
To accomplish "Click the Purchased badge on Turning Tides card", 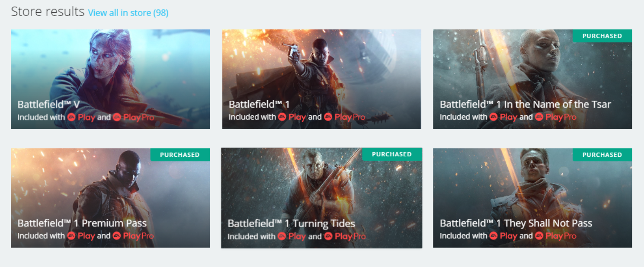I will (392, 154).
